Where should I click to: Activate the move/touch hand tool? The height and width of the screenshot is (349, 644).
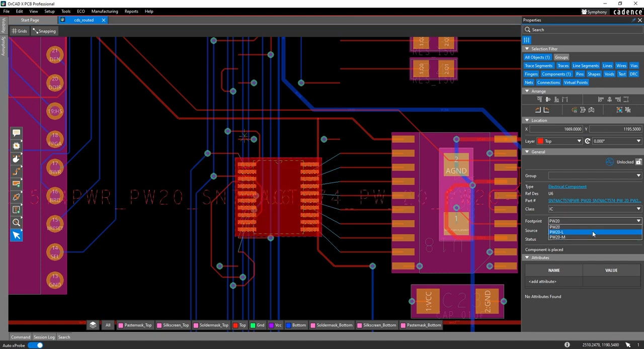(16, 159)
